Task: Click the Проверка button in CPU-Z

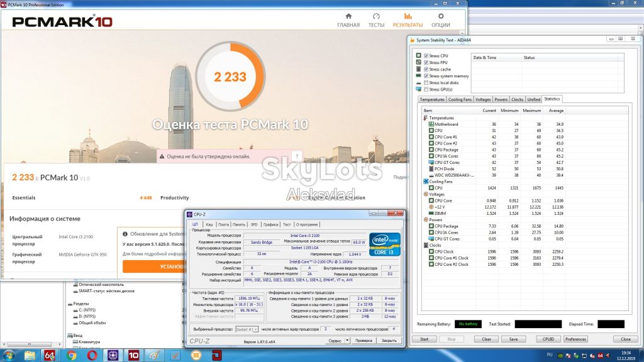Action: coord(364,341)
